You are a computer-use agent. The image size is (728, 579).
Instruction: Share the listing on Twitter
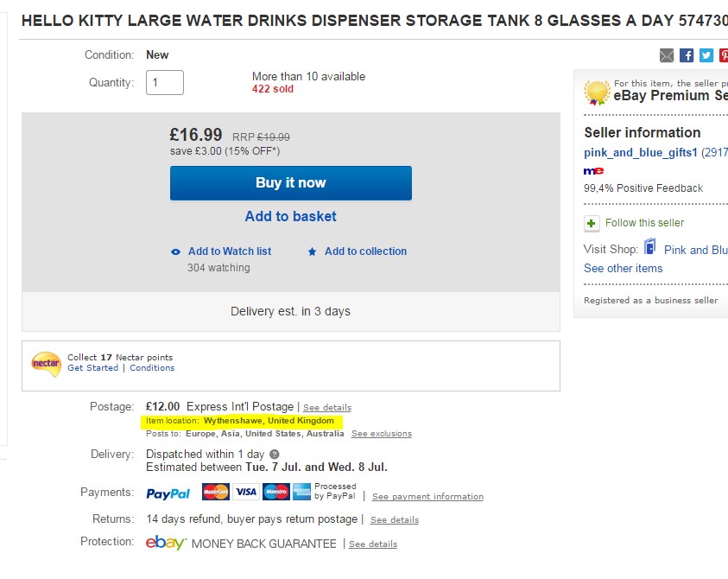[706, 55]
